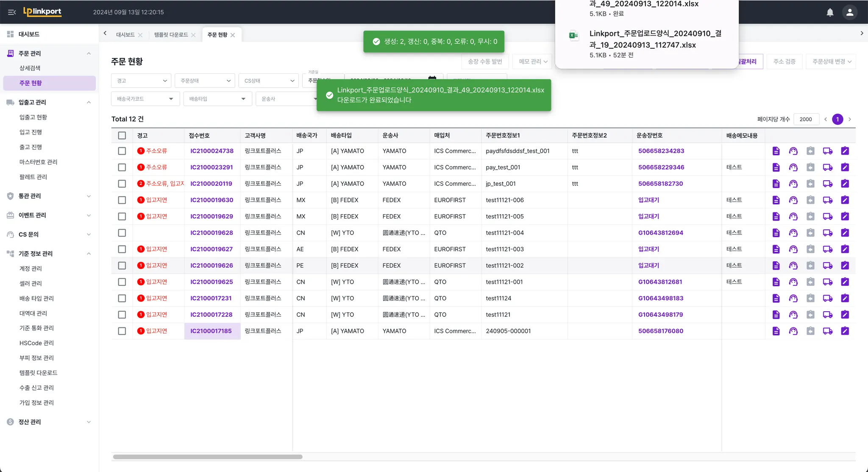The image size is (868, 472).
Task: Select checkbox for order IC2100017185
Action: click(x=122, y=331)
